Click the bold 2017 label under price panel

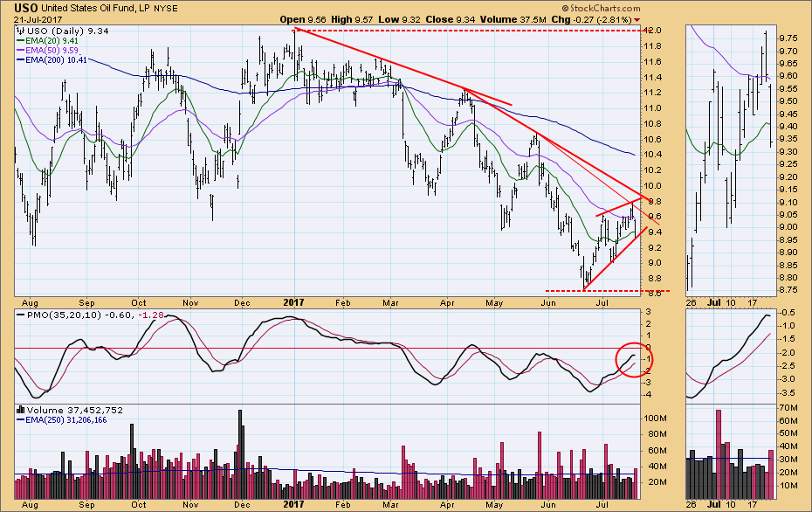(x=293, y=302)
